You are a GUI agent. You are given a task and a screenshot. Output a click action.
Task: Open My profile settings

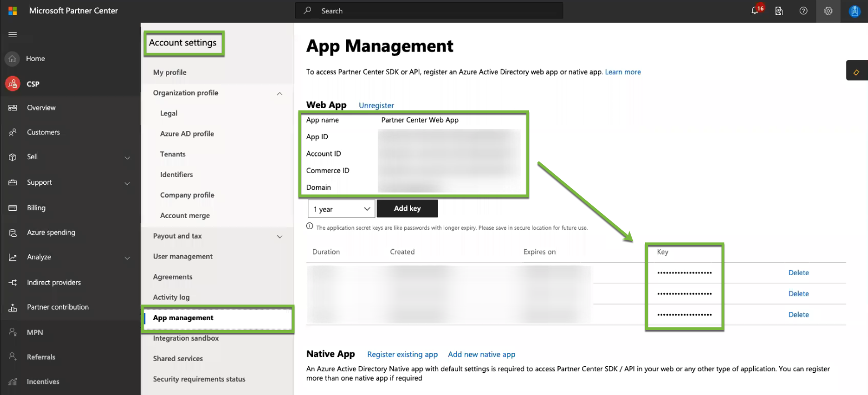coord(170,72)
